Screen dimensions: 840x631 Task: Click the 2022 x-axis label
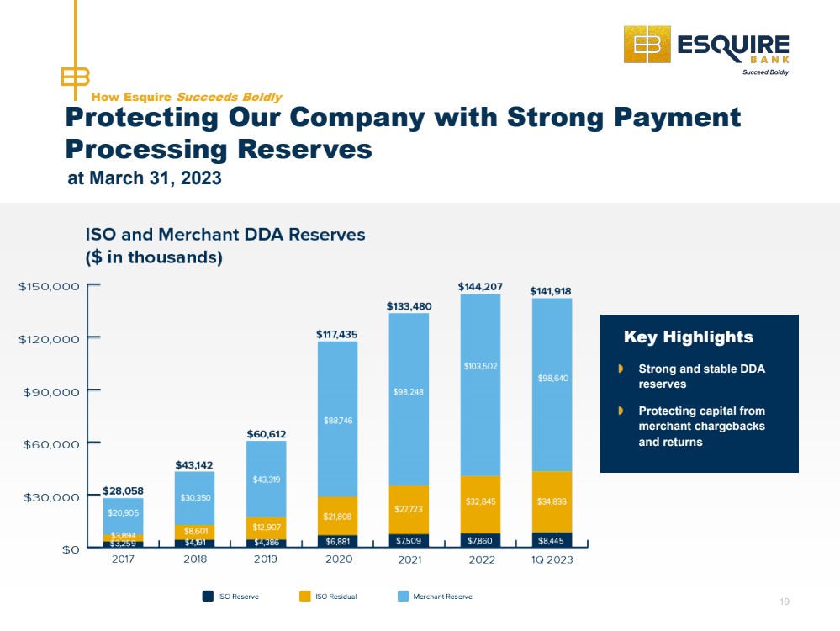[482, 559]
